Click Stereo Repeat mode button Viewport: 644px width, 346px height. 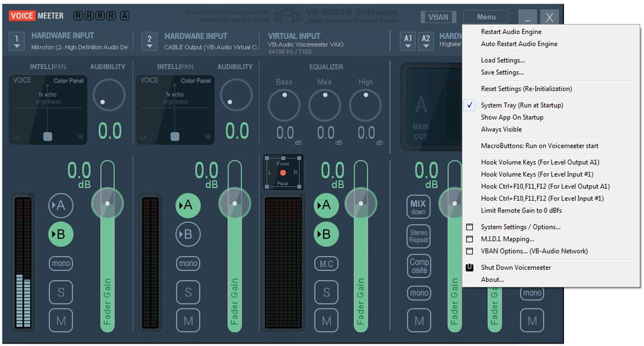pos(419,237)
